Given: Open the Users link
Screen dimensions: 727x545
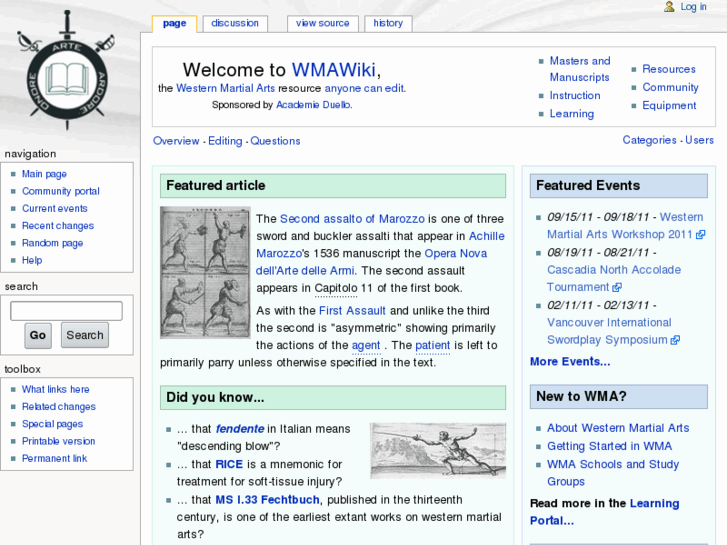Looking at the screenshot, I should (699, 140).
